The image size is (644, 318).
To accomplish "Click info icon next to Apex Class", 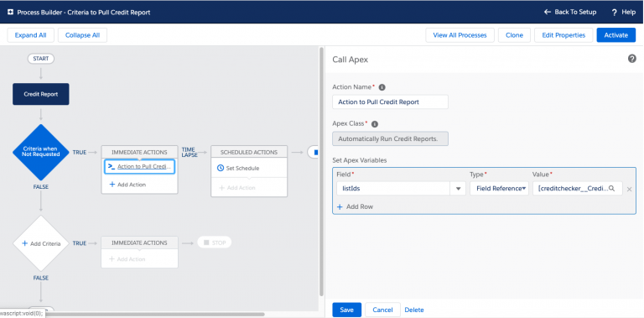I will click(x=375, y=123).
